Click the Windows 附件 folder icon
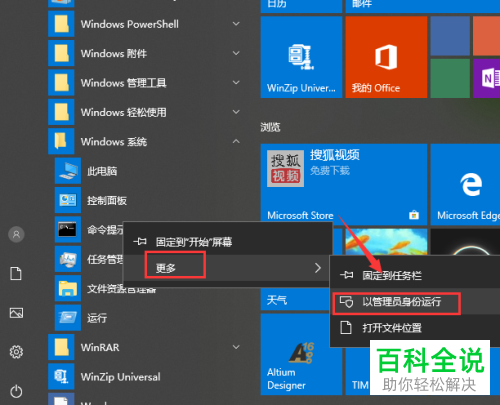The height and width of the screenshot is (405, 500). pos(61,53)
